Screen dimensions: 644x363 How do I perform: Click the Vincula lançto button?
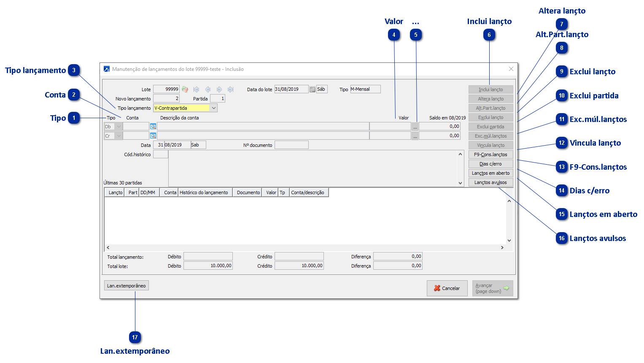[491, 145]
